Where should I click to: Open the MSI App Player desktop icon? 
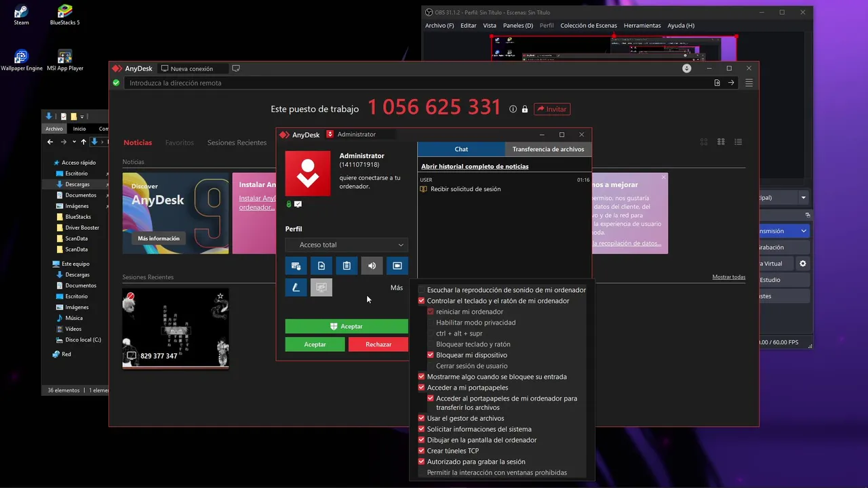coord(65,60)
